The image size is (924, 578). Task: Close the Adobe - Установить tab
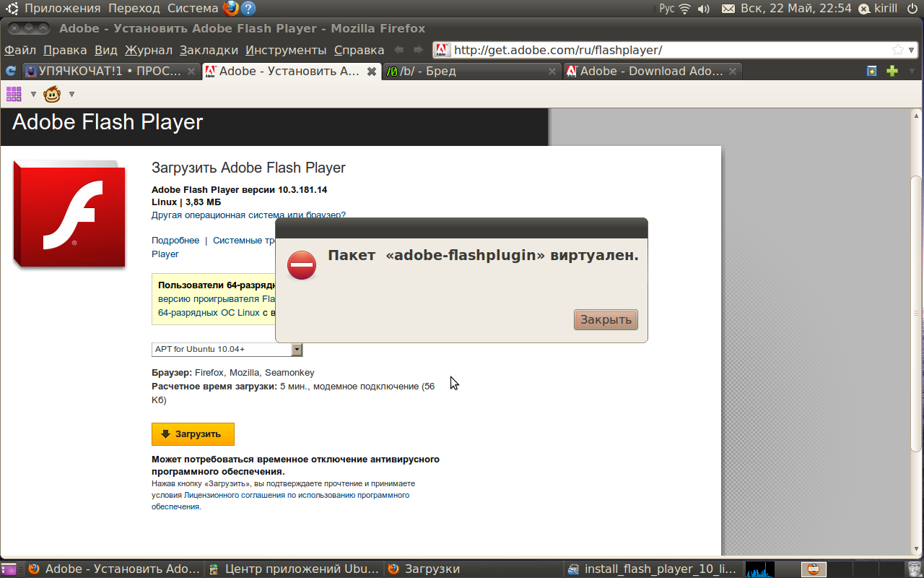point(372,71)
